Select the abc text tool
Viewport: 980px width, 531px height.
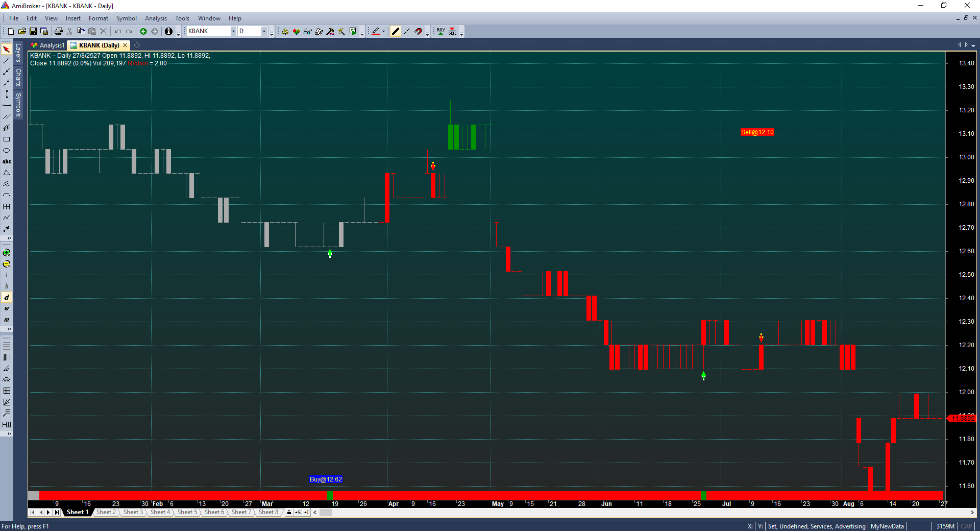pyautogui.click(x=7, y=162)
